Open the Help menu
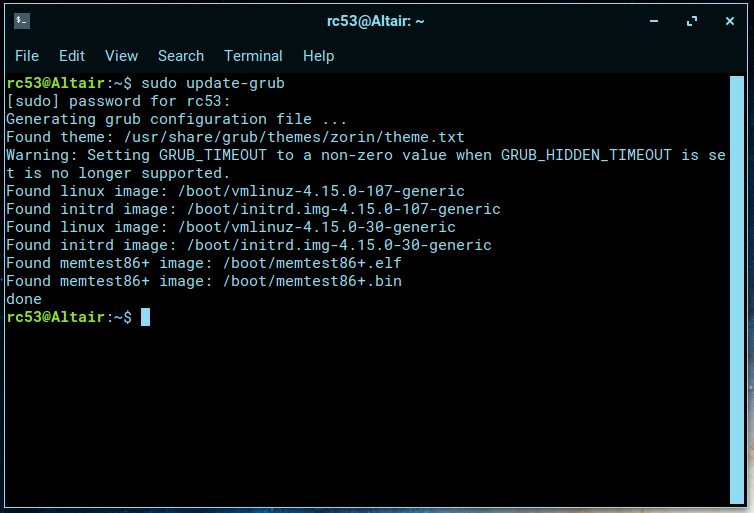This screenshot has width=754, height=513. (x=318, y=56)
